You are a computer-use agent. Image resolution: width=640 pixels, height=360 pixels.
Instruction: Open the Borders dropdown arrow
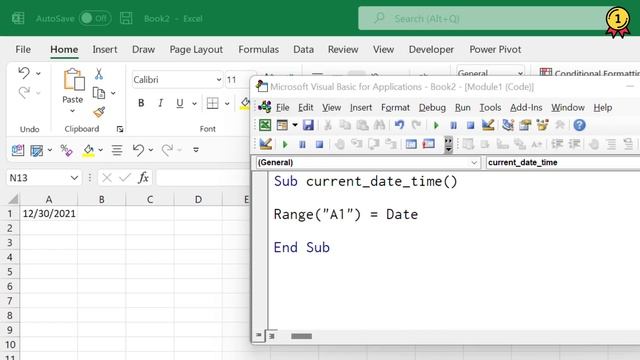[x=227, y=103]
